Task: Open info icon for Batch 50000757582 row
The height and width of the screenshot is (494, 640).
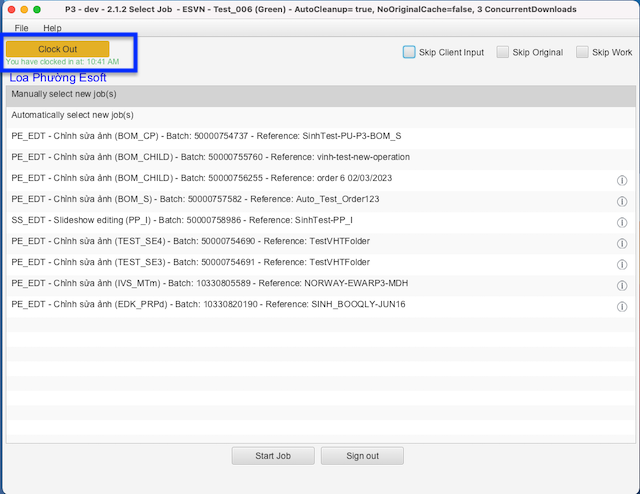Action: click(622, 201)
